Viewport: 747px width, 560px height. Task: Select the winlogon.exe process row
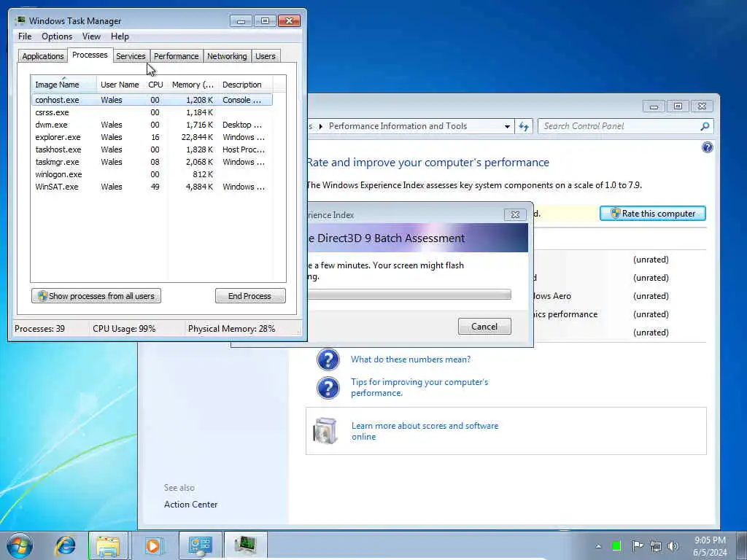(x=152, y=174)
